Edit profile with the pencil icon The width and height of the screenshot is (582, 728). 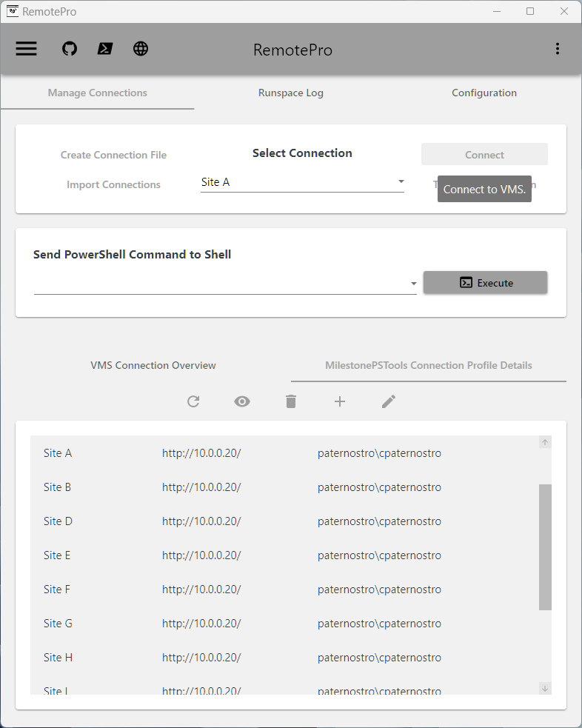click(x=389, y=401)
